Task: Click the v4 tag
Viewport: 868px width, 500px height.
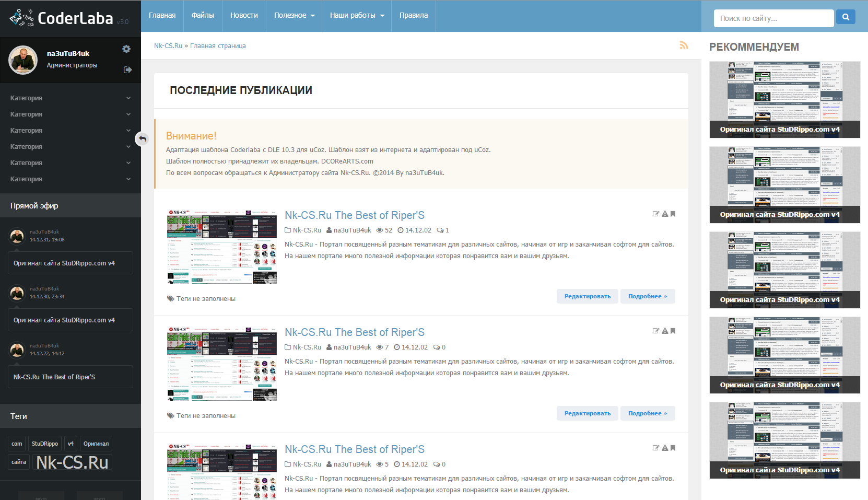Action: tap(71, 444)
